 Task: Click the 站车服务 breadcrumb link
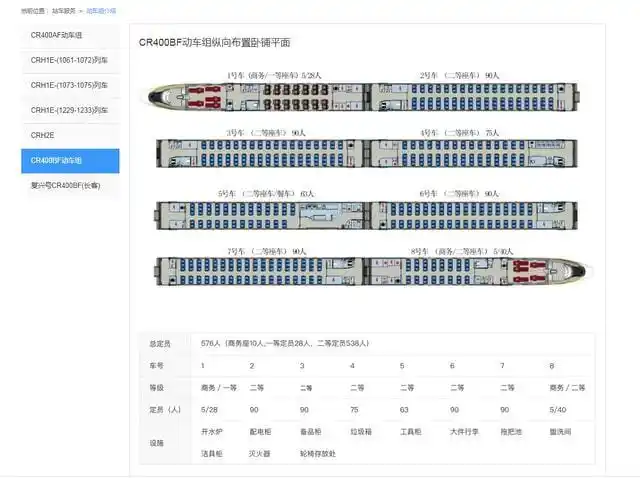(x=64, y=11)
